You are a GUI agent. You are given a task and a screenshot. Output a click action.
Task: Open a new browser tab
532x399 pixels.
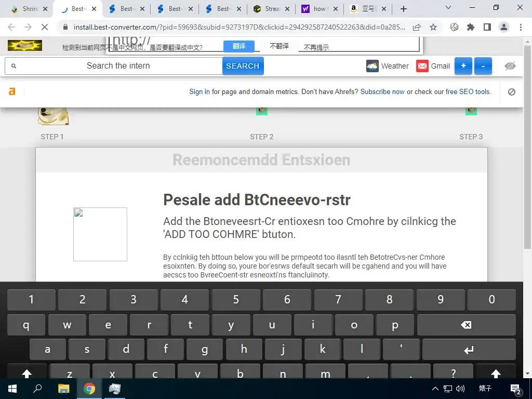coord(403,9)
